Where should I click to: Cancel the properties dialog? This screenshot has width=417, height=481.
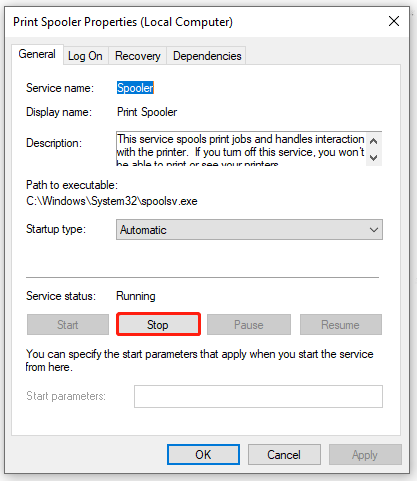coord(284,455)
